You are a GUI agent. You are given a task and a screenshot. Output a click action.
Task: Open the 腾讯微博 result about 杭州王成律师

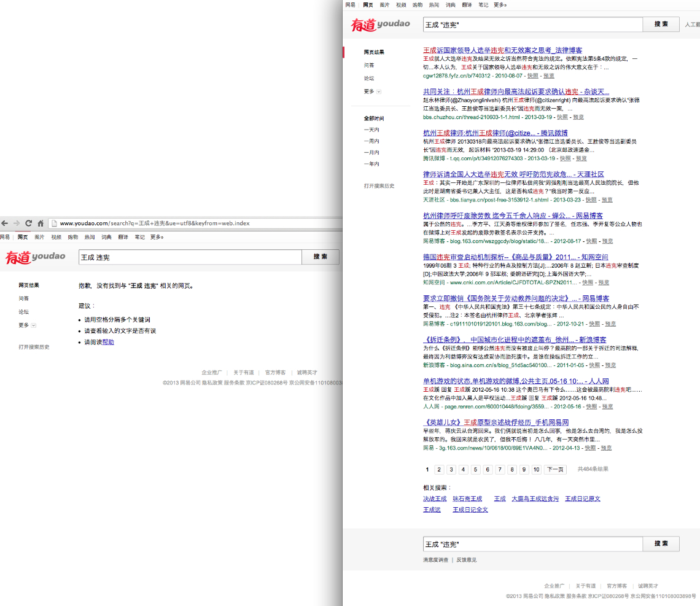click(x=496, y=133)
